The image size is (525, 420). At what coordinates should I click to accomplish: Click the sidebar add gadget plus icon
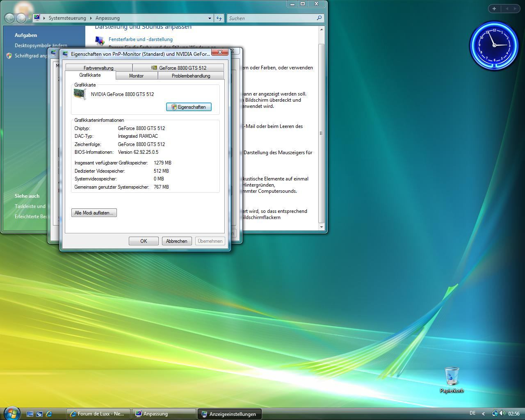click(x=494, y=8)
